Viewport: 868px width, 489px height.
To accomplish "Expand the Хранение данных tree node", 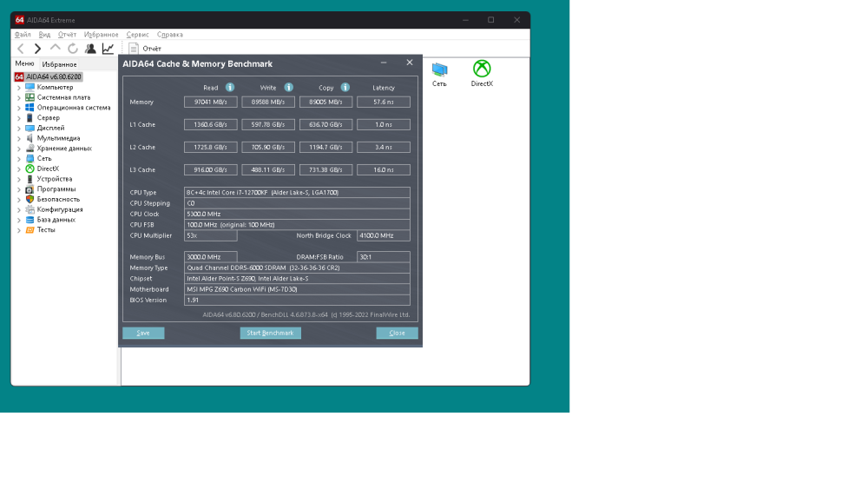I will [x=19, y=149].
